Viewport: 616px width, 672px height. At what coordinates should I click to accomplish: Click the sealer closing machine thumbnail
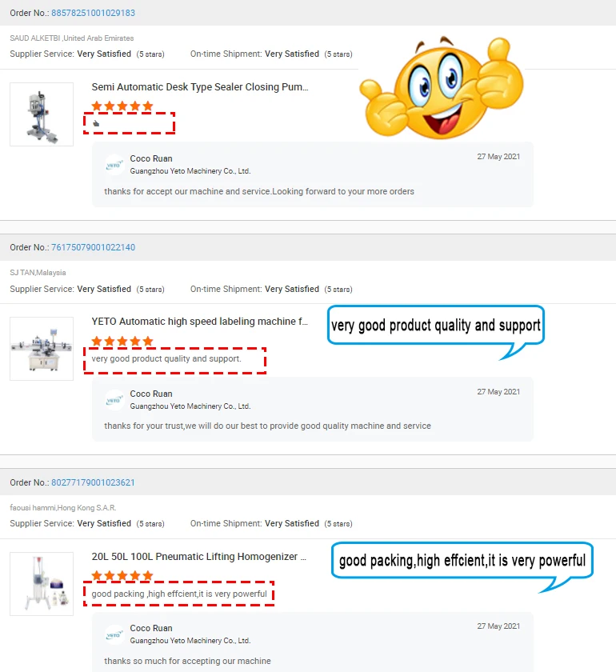point(42,114)
